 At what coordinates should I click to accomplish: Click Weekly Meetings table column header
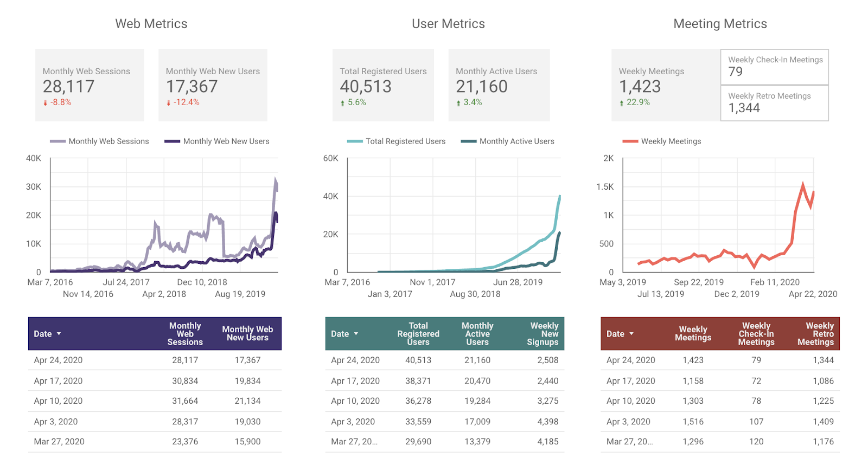(693, 333)
